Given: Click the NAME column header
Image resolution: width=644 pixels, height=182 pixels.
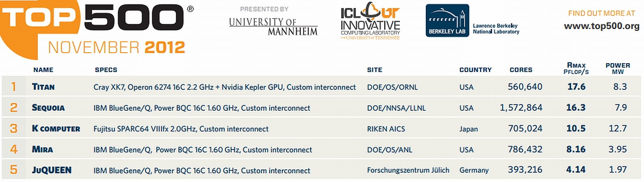Looking at the screenshot, I should 43,70.
